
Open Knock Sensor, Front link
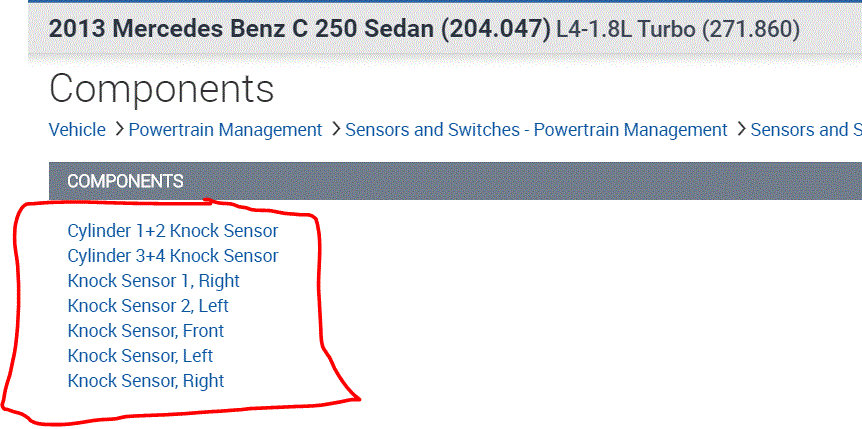tap(145, 331)
